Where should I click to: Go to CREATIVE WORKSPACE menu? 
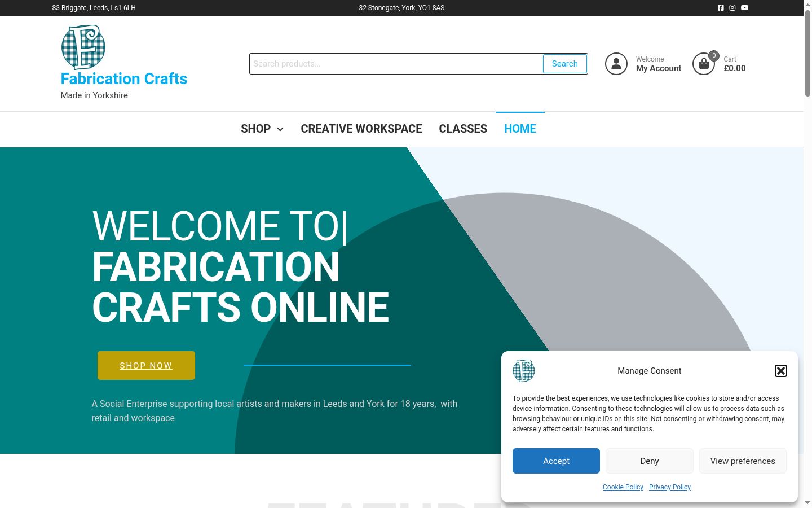coord(361,129)
